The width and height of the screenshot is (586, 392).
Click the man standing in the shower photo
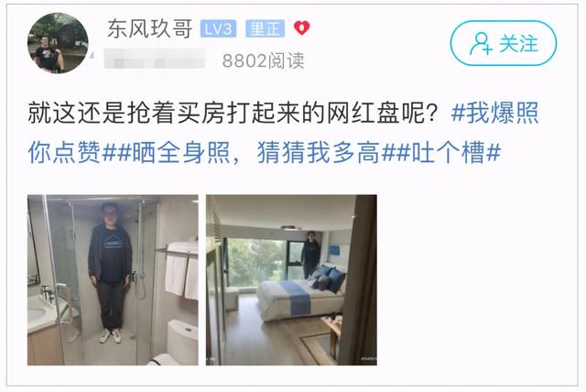click(110, 273)
